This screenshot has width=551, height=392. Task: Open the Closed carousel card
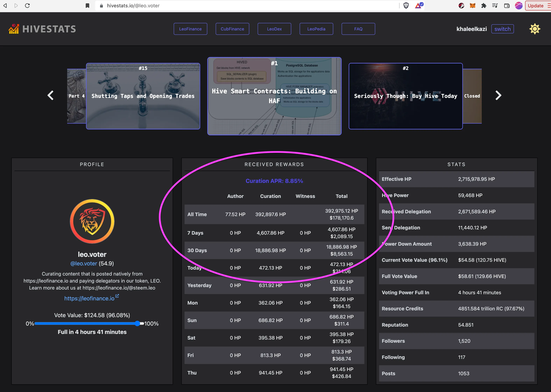coord(472,96)
